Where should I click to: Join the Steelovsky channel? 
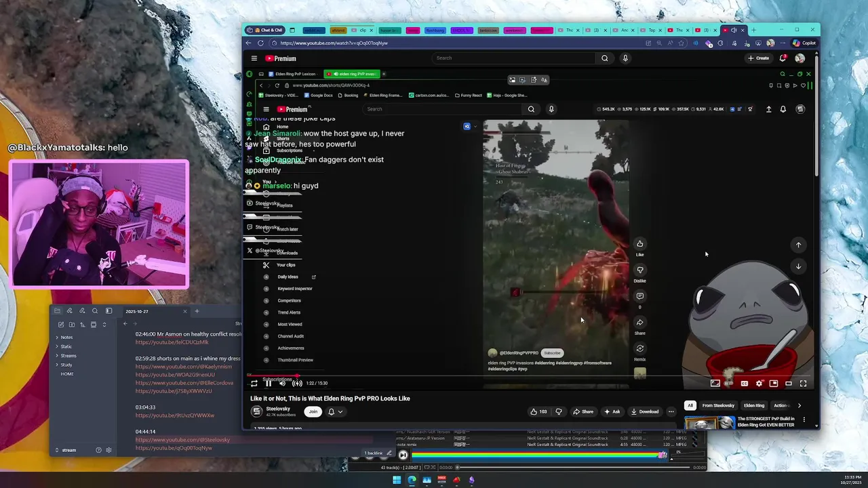(313, 411)
